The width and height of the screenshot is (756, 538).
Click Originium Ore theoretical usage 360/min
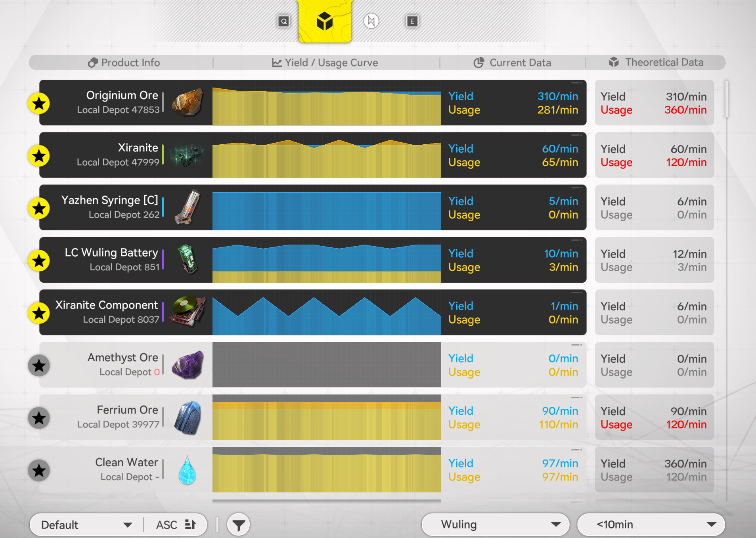coord(685,110)
